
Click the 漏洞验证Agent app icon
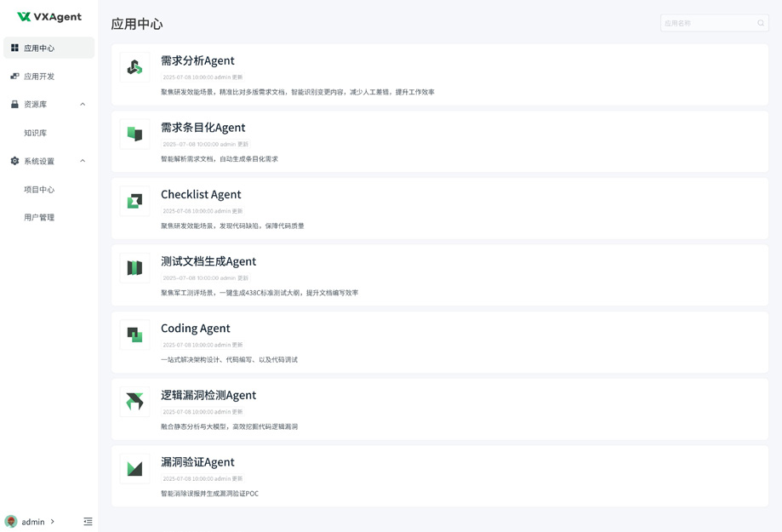tap(134, 469)
